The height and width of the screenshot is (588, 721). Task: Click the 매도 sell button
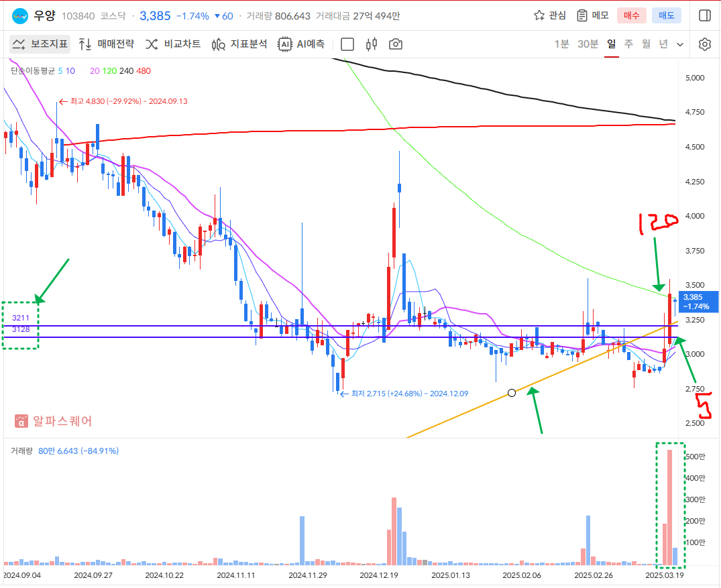coord(666,15)
